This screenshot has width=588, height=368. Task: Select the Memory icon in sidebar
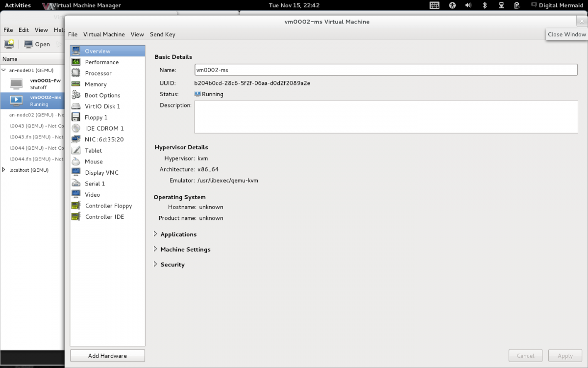(76, 84)
